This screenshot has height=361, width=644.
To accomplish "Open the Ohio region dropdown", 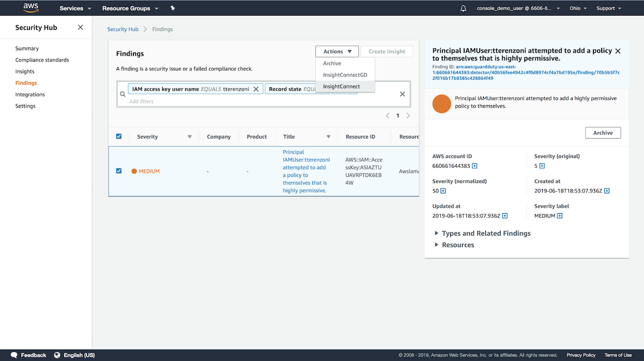I will point(578,8).
